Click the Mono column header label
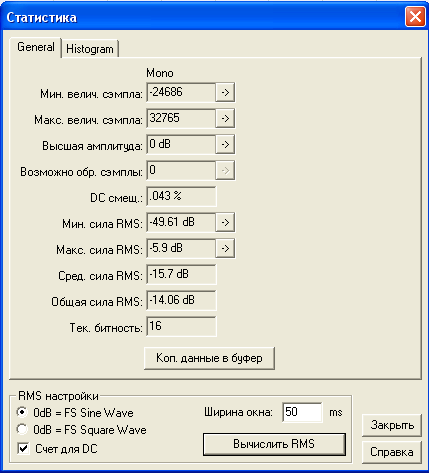 [160, 73]
